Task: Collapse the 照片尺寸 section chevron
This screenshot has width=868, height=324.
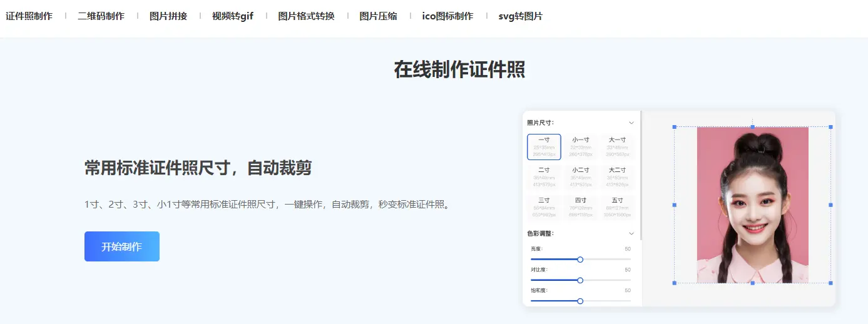Action: 631,123
